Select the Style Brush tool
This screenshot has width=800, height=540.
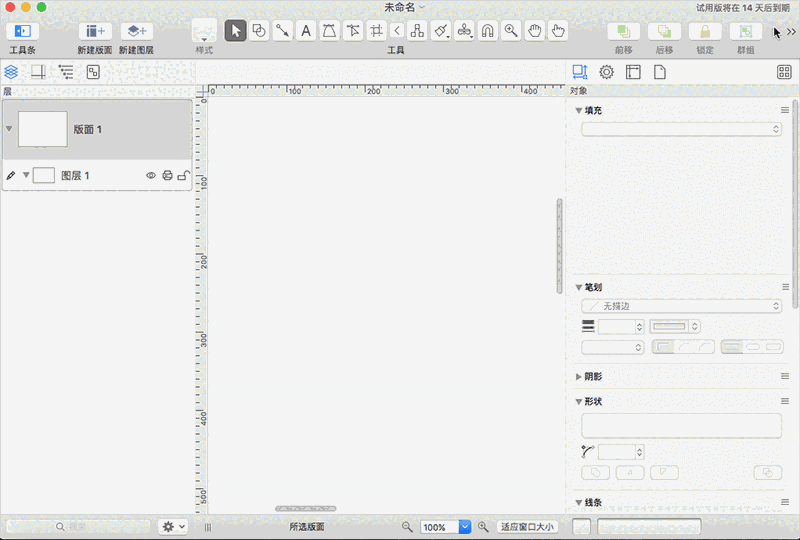[441, 31]
